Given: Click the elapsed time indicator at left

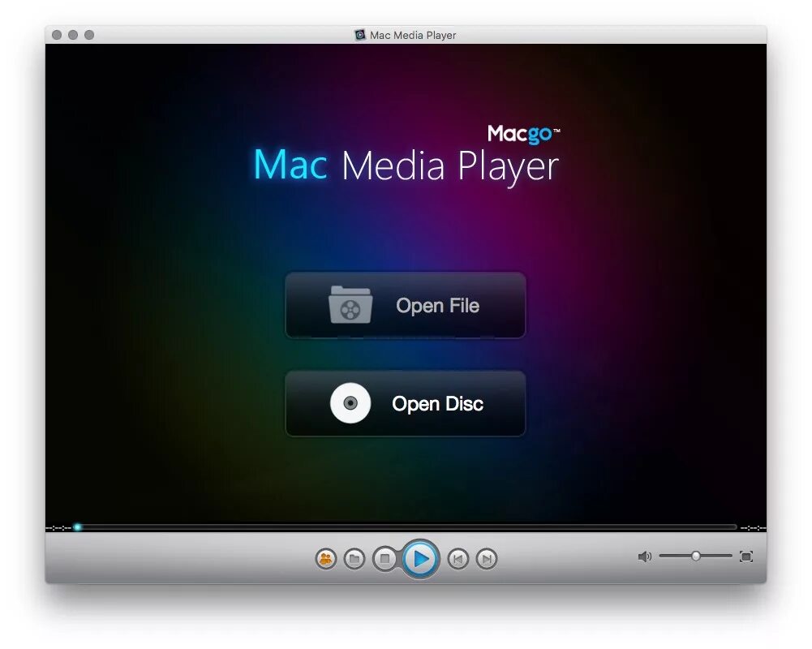Looking at the screenshot, I should pyautogui.click(x=58, y=528).
